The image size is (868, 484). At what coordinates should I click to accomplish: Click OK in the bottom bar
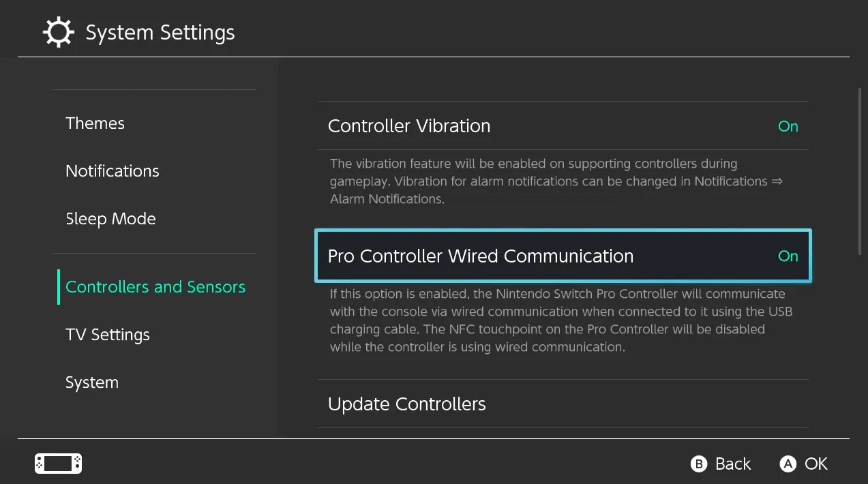coord(803,464)
